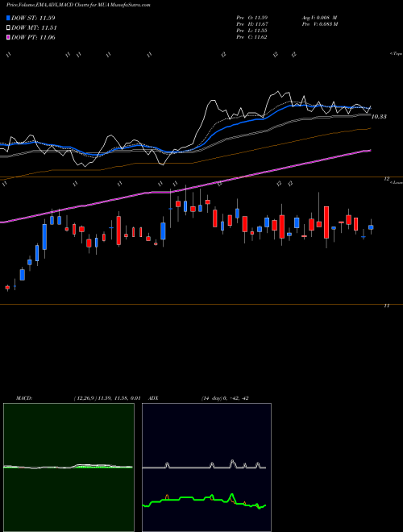Click the 'Pre O: 11.59' open value
The height and width of the screenshot is (532, 403).
click(252, 18)
